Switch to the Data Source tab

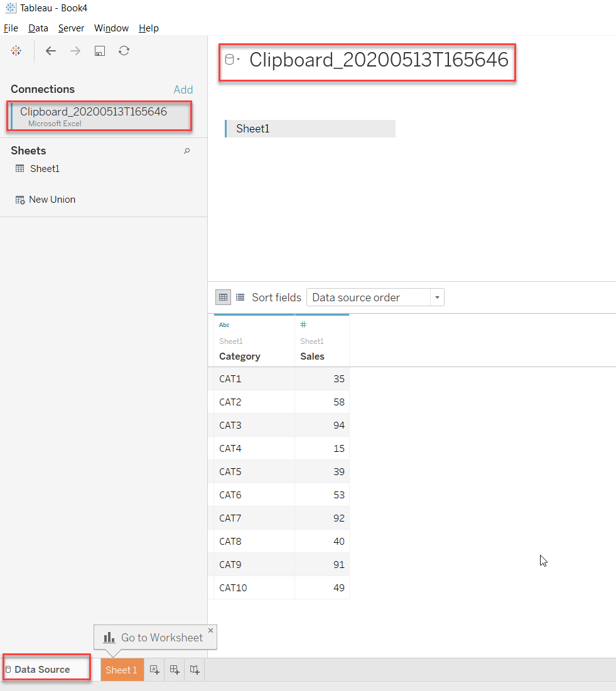[42, 670]
